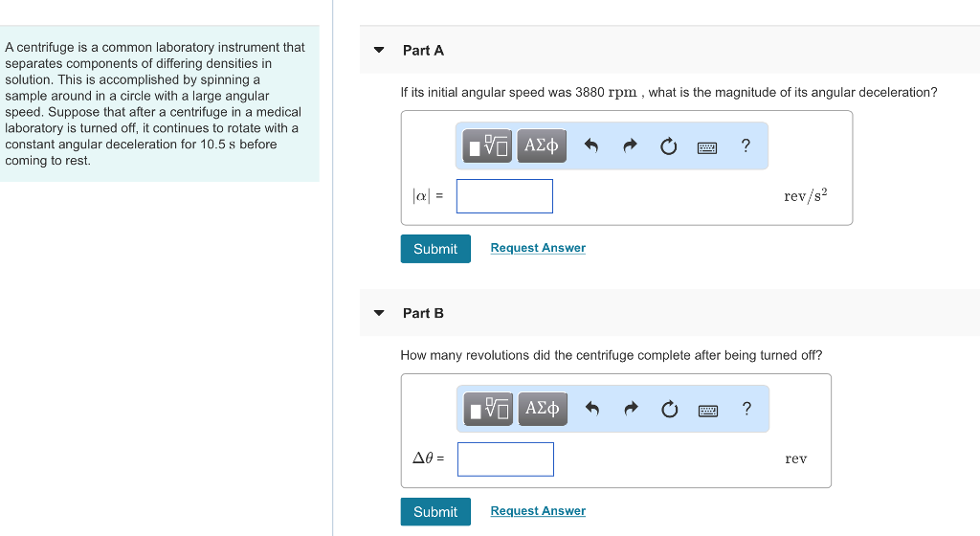Screen dimensions: 980x536
Task: Open help question mark in Part A
Action: coord(746,145)
